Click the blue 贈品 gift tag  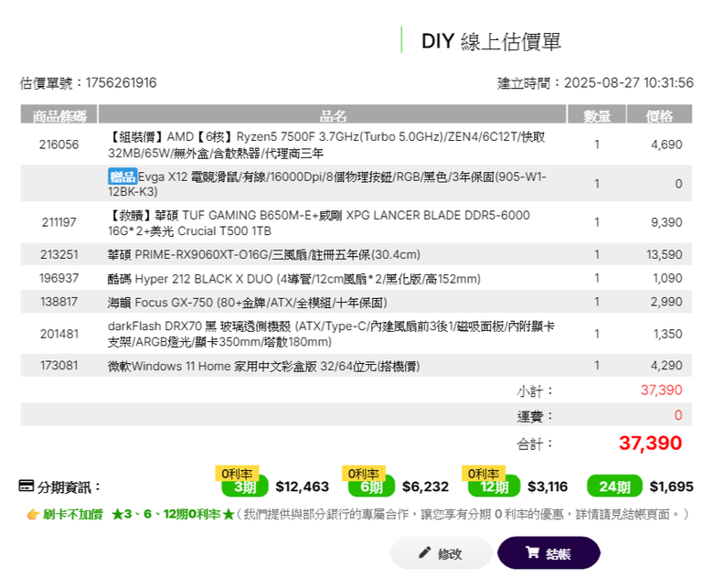122,176
